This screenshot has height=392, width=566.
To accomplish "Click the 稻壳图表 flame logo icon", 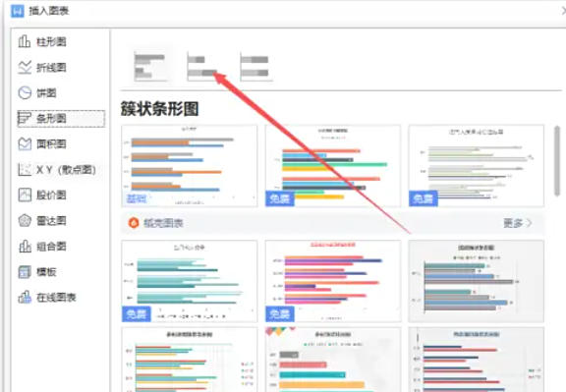I will (x=134, y=223).
